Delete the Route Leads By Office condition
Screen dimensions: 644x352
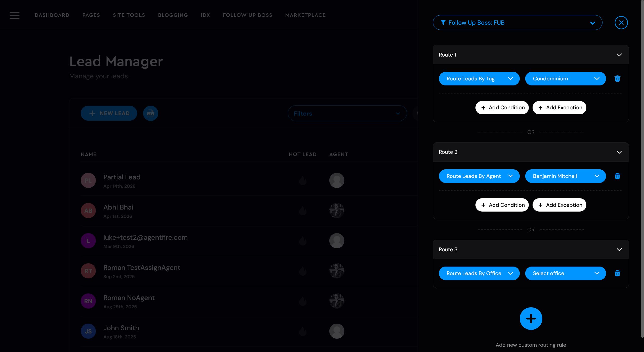click(x=617, y=273)
